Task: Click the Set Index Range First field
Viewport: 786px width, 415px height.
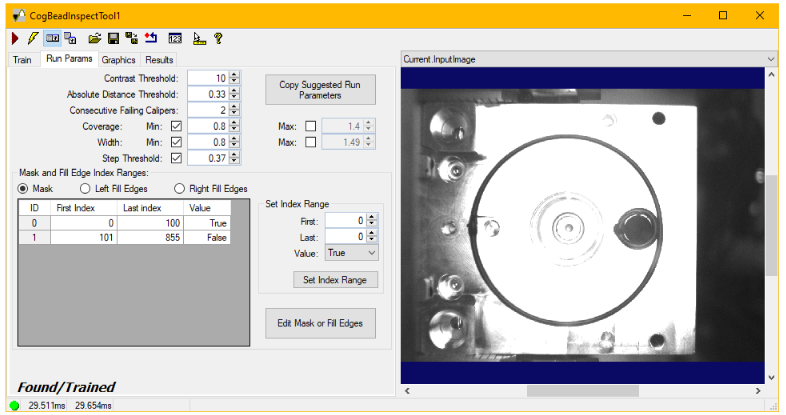Action: click(345, 221)
